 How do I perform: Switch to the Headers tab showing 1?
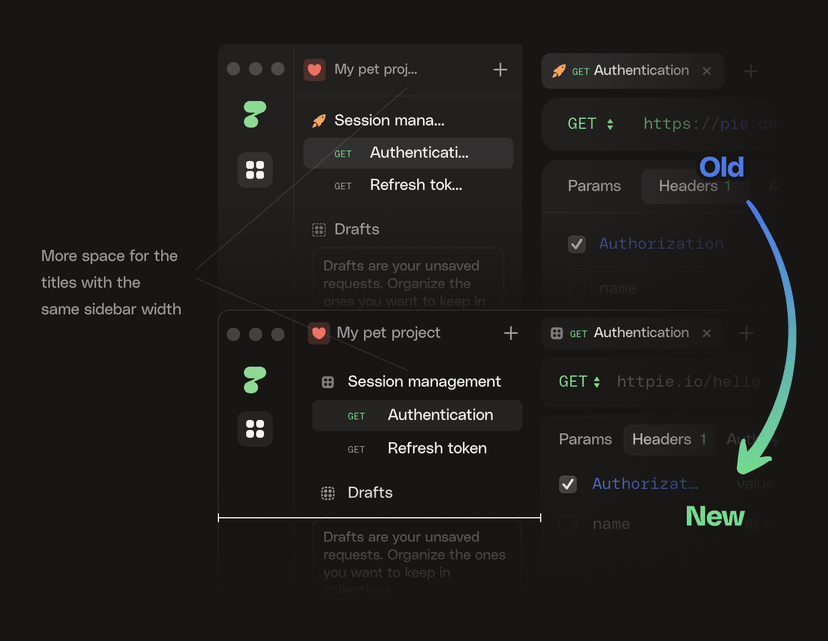pyautogui.click(x=669, y=439)
